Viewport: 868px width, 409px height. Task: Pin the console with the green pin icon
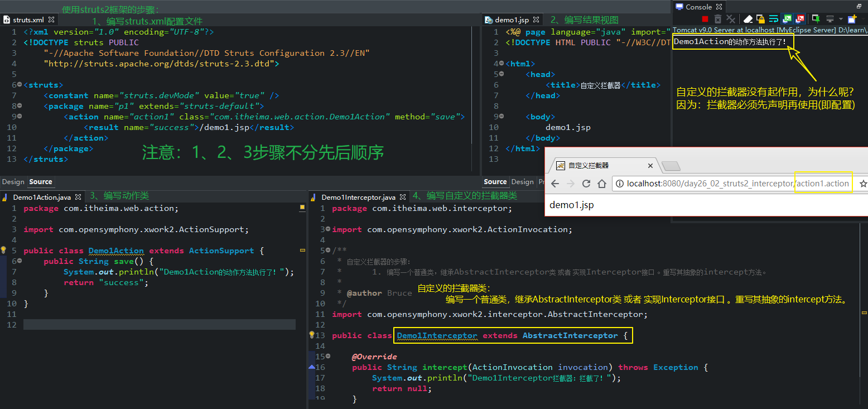(x=816, y=19)
